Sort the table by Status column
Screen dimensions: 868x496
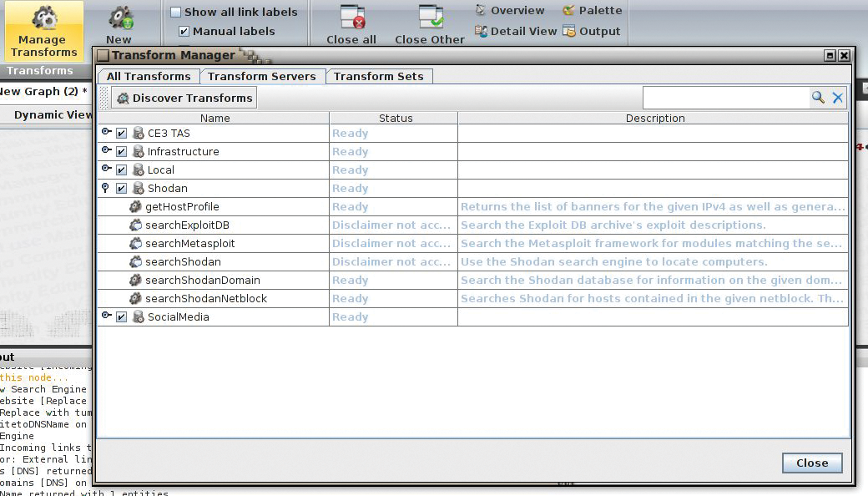[395, 118]
